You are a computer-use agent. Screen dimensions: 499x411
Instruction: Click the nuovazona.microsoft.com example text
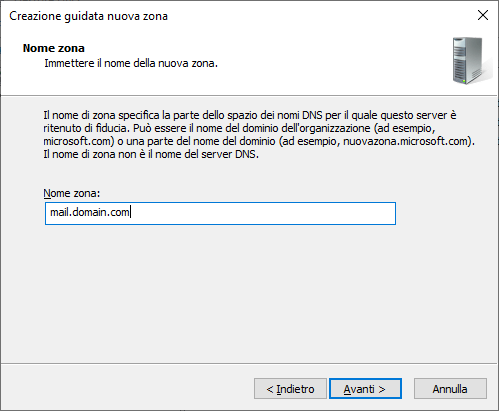coord(405,141)
